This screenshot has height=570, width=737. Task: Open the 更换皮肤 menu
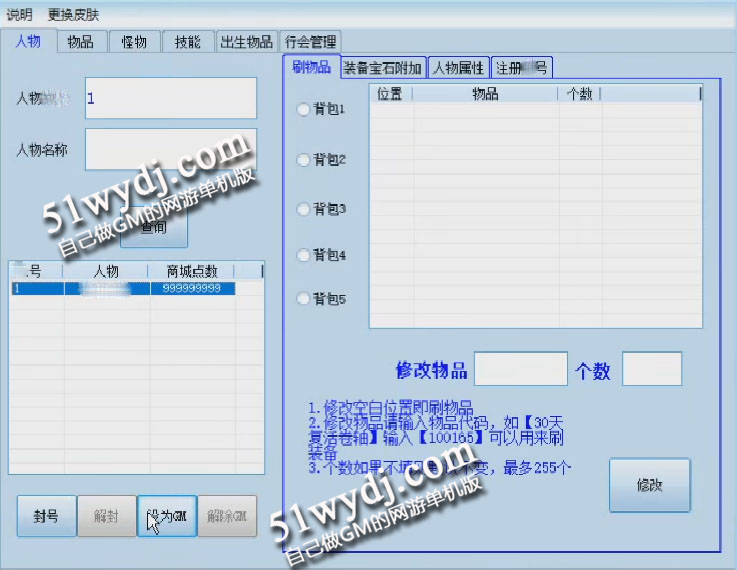[73, 15]
